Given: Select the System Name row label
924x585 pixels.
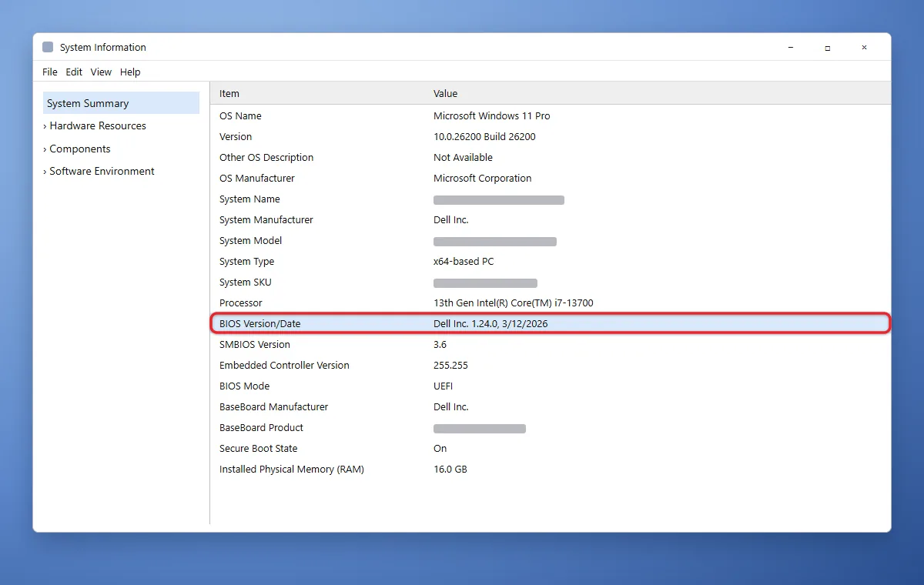Looking at the screenshot, I should (x=249, y=199).
